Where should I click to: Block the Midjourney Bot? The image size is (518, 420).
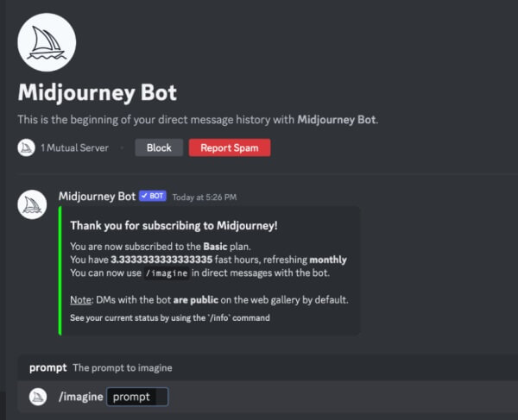pyautogui.click(x=159, y=147)
